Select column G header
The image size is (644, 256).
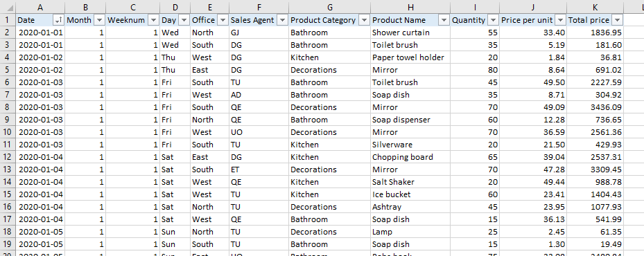329,7
